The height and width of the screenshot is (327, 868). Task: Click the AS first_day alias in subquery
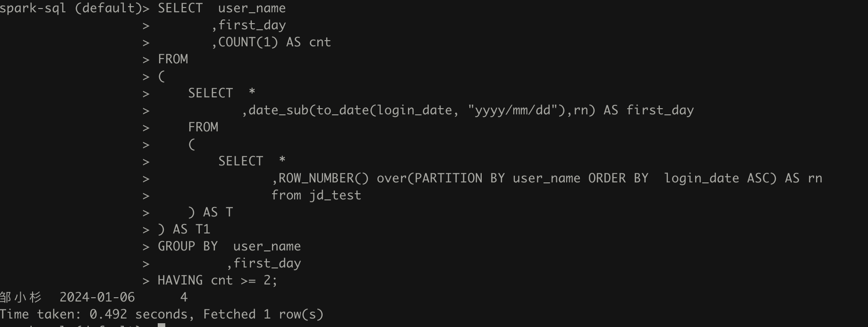coord(648,111)
